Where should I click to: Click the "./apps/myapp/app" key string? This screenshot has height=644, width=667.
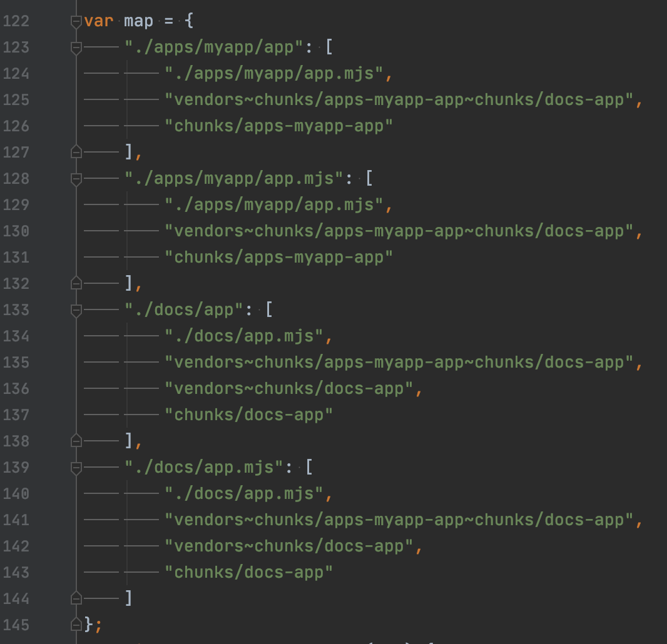(214, 48)
